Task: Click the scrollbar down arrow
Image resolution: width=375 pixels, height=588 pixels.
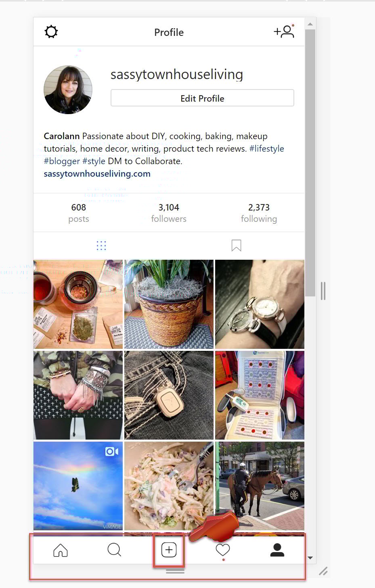Action: [310, 558]
